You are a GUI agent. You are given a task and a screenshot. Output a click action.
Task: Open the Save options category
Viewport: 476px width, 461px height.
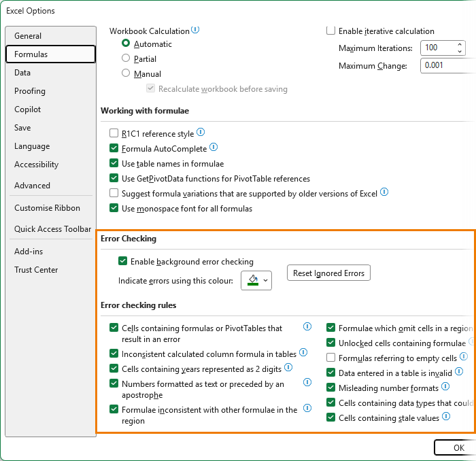pos(51,128)
